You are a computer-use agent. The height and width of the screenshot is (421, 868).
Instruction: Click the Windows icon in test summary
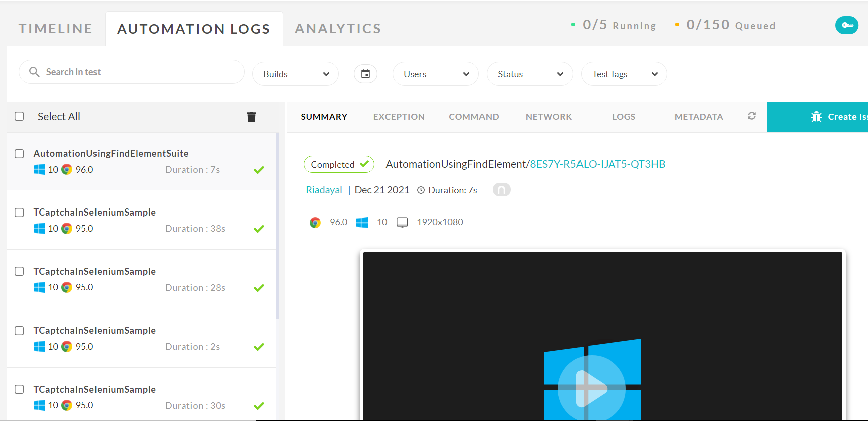click(362, 222)
